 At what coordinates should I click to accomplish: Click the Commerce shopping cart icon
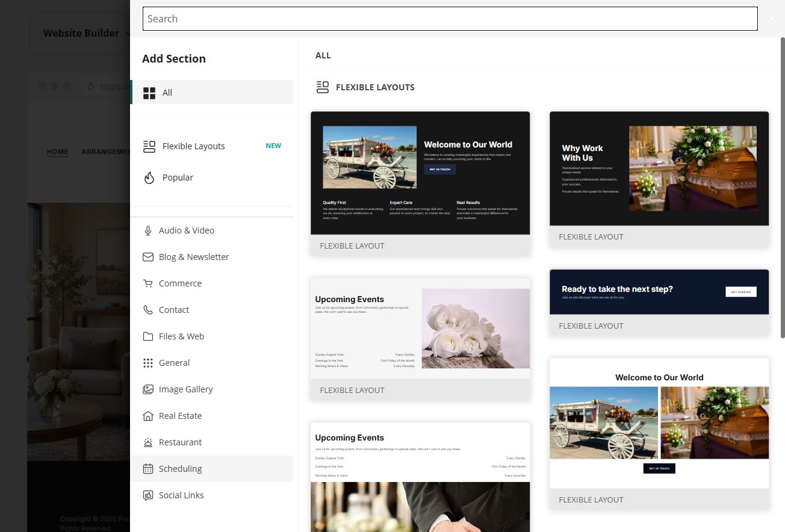(147, 283)
